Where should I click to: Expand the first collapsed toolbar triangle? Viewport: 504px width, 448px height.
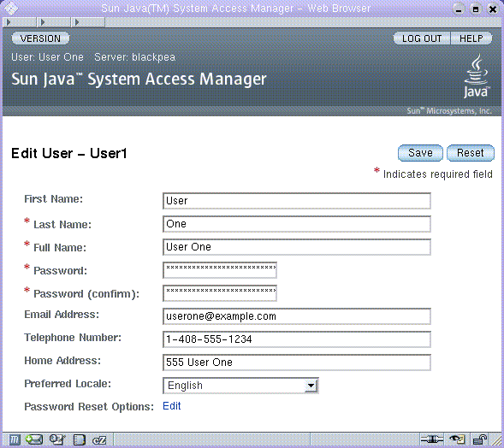coord(9,22)
